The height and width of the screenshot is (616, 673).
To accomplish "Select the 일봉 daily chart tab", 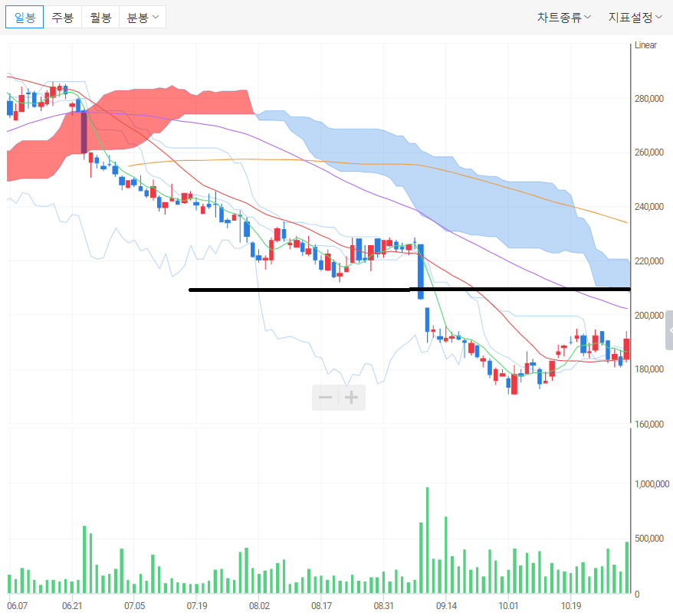I will point(25,17).
